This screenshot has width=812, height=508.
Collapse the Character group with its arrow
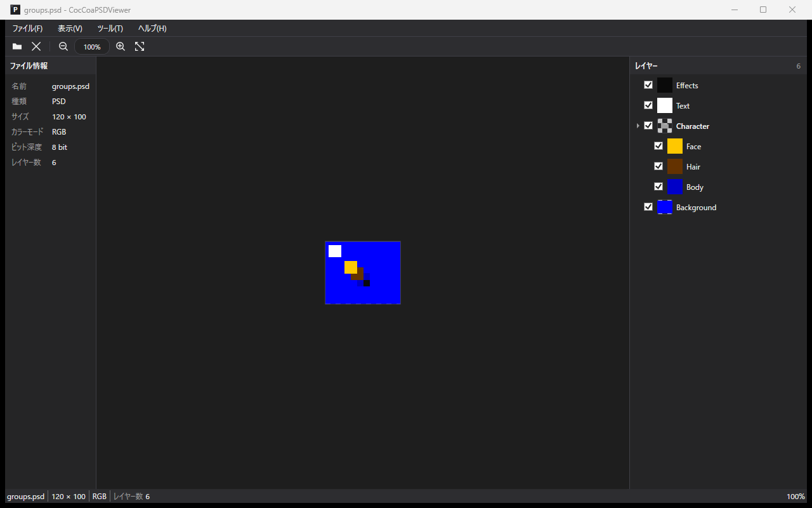[x=638, y=126]
